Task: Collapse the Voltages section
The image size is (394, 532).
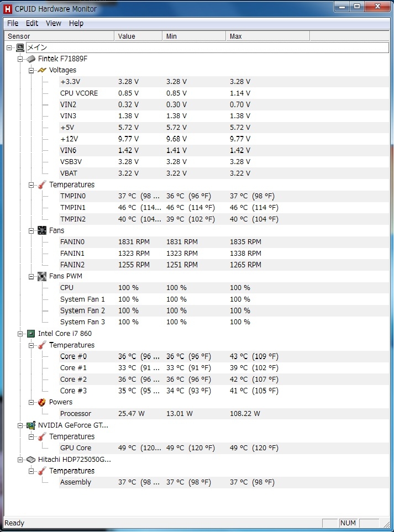Action: coord(31,70)
